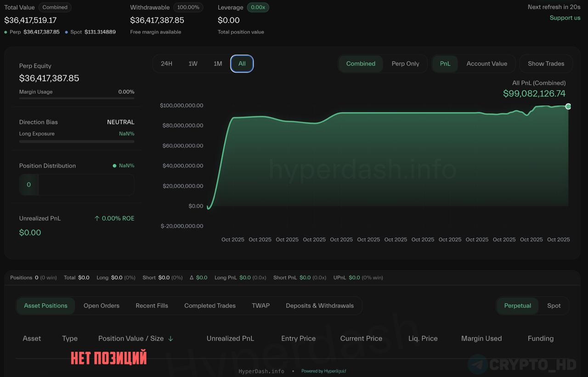Click the ROE up-arrow icon

click(97, 219)
